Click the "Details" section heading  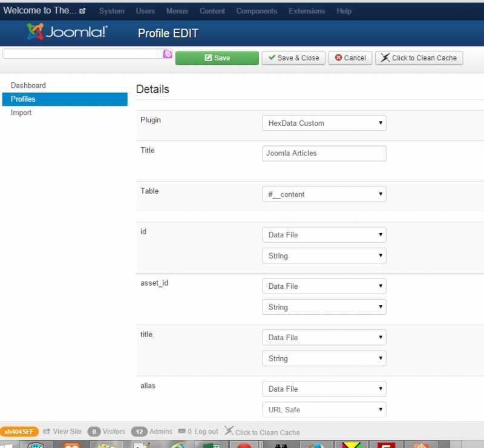(x=152, y=89)
